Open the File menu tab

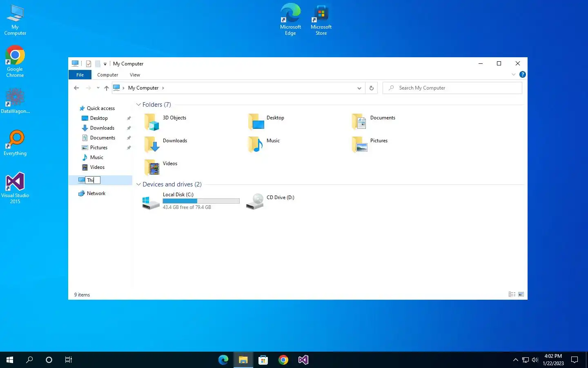tap(80, 75)
